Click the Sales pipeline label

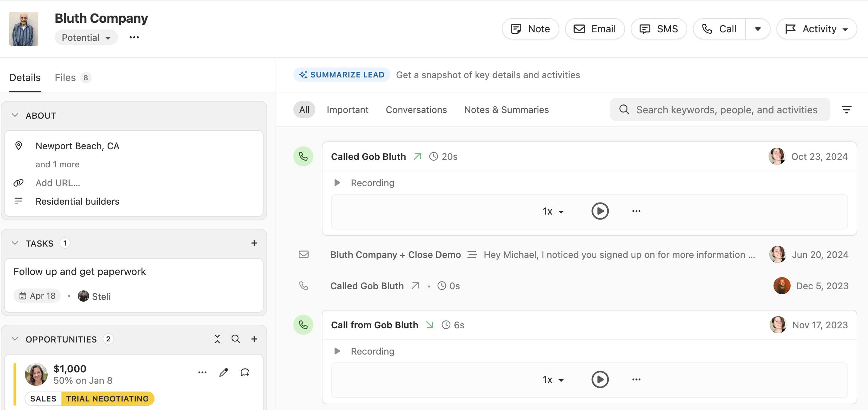[43, 399]
